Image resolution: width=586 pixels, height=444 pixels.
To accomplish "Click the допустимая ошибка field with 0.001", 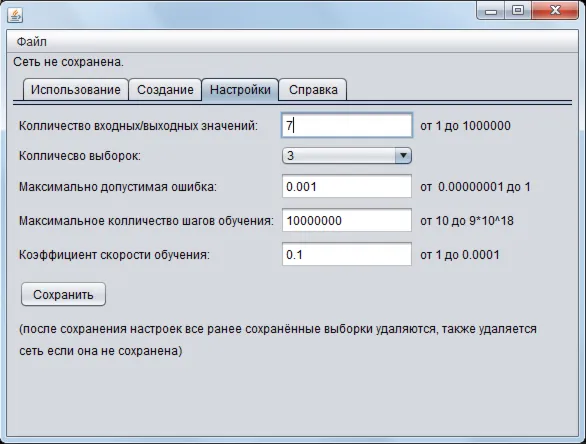I will [347, 186].
